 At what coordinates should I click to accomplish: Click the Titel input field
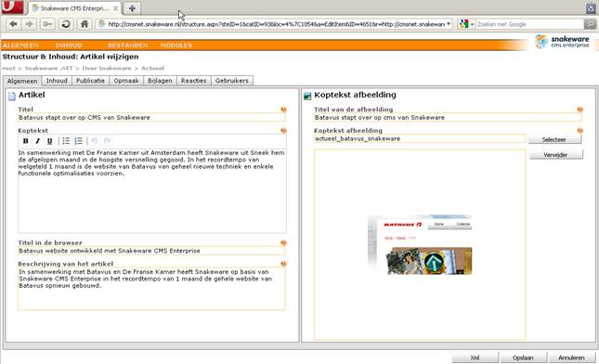point(151,118)
